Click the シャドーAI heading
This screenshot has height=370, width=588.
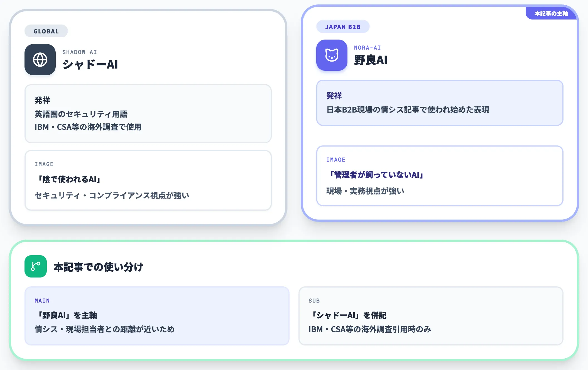[90, 64]
